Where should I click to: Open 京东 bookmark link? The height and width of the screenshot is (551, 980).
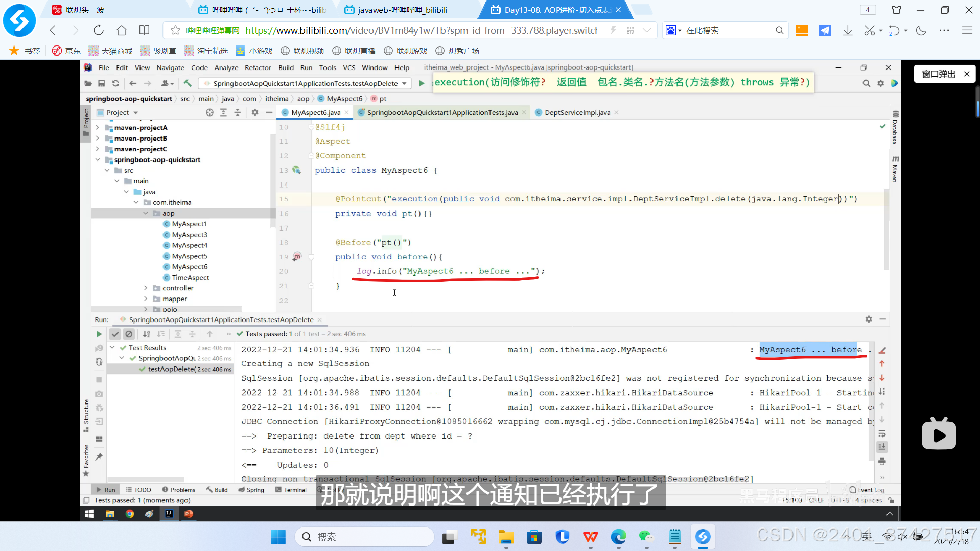[66, 51]
